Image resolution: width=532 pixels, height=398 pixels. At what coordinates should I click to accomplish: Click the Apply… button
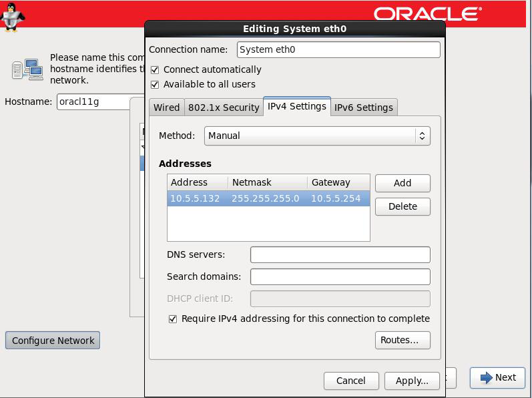pos(412,381)
